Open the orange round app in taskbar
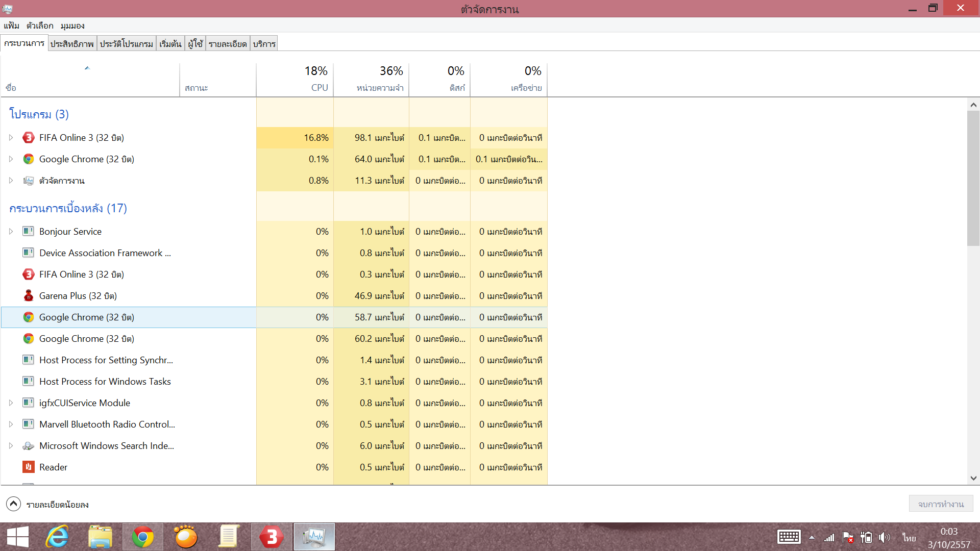Image resolution: width=980 pixels, height=551 pixels. (186, 537)
